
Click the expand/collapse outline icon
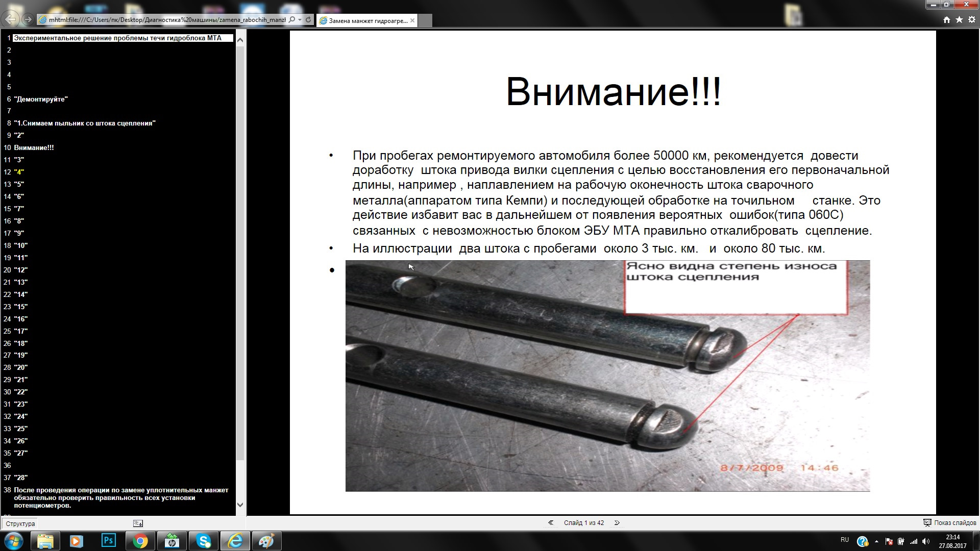coord(138,523)
